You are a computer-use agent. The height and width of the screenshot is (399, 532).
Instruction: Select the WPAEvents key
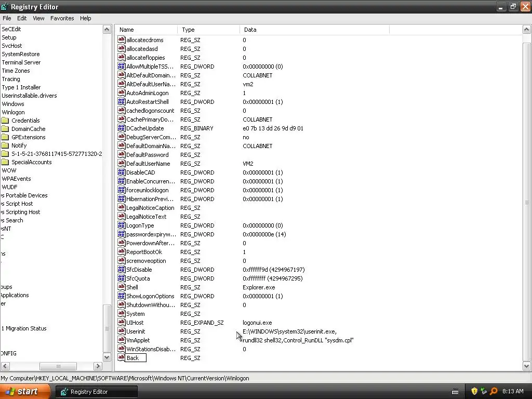click(16, 179)
